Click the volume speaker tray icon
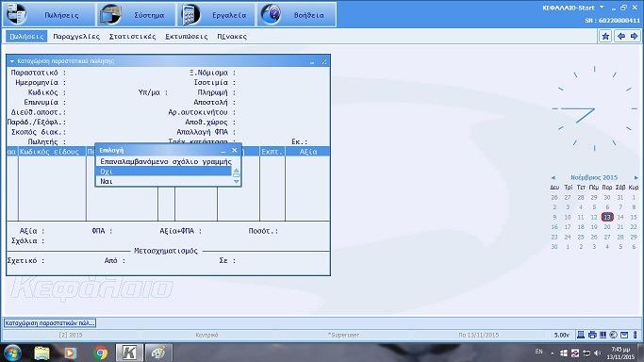 tap(597, 353)
